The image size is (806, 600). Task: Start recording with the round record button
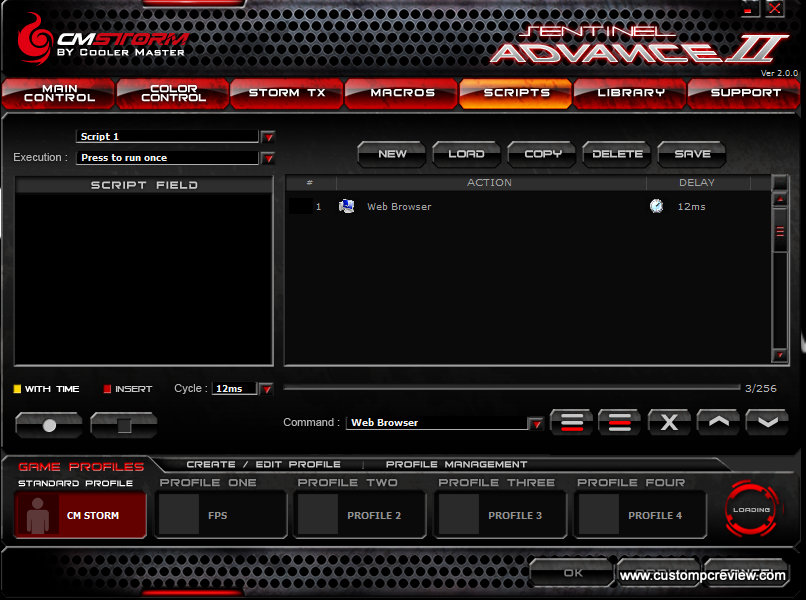coord(49,425)
